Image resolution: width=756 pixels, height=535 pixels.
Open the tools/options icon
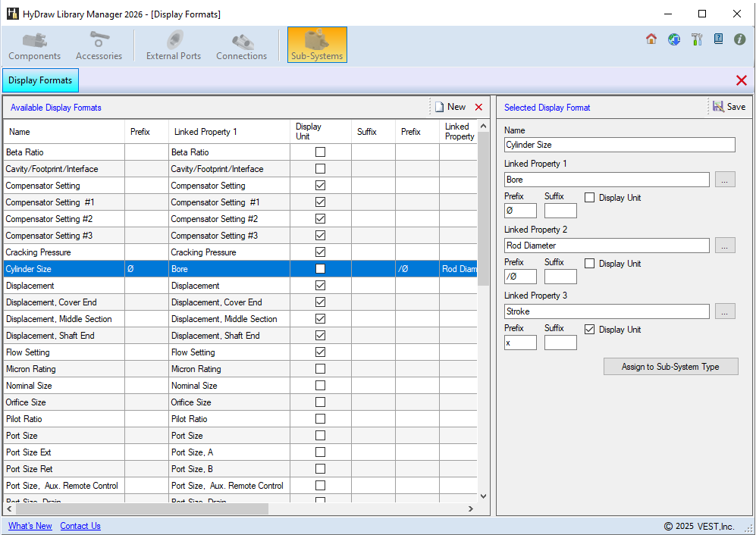696,39
